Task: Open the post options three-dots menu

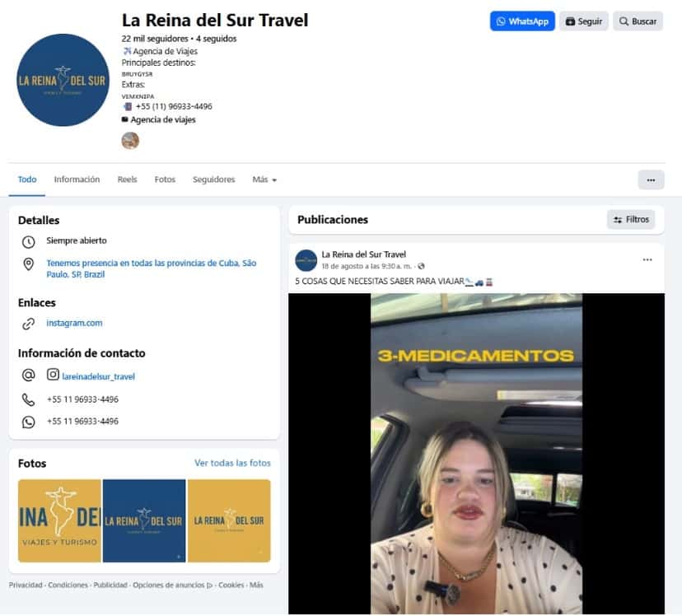Action: 647,259
